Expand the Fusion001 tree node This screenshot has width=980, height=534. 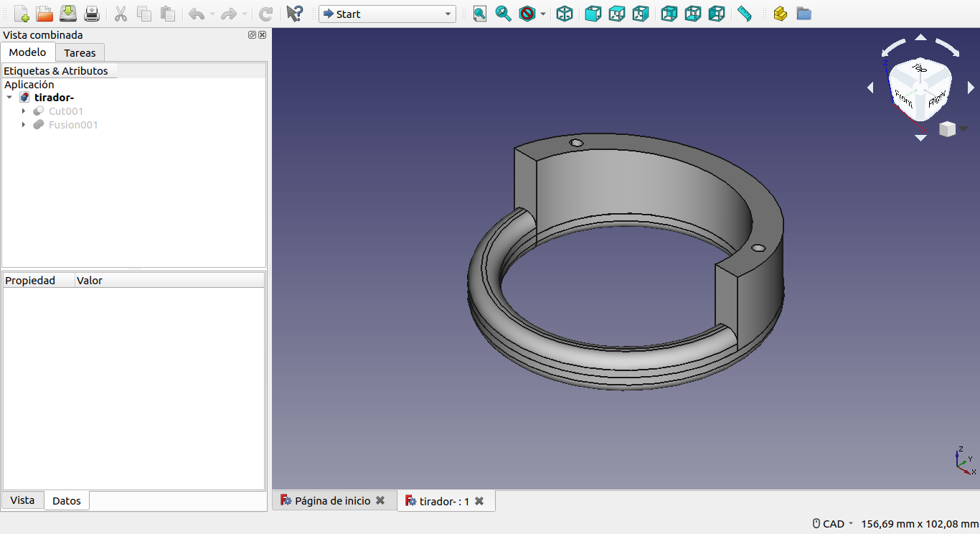tap(24, 125)
